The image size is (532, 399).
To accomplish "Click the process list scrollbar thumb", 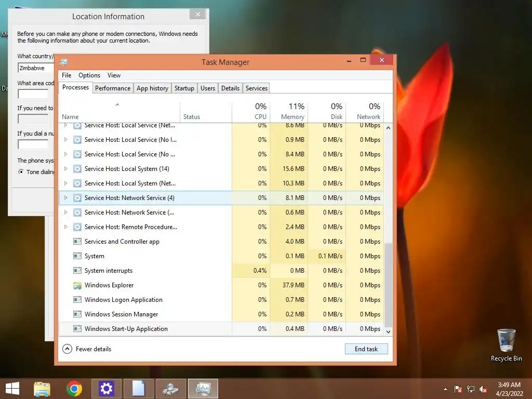I will [389, 284].
